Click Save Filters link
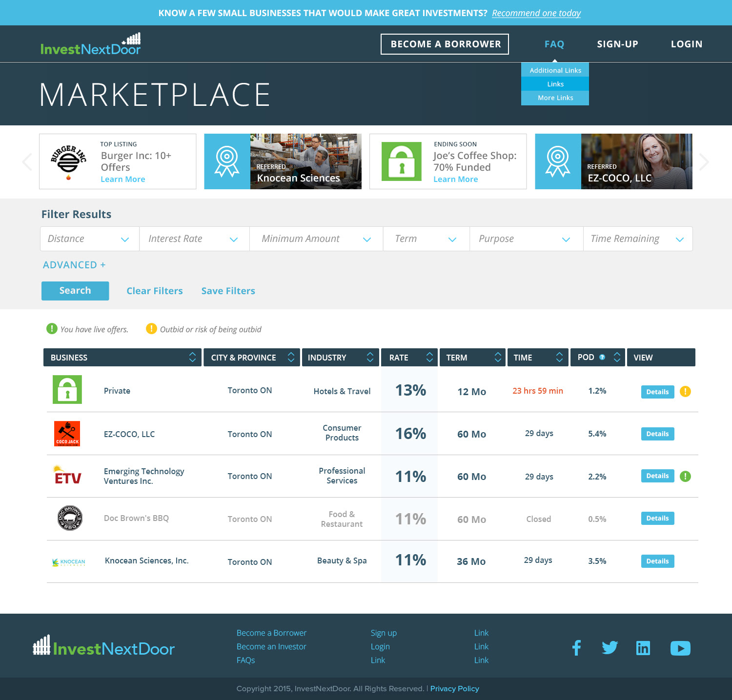The height and width of the screenshot is (700, 732). click(228, 291)
